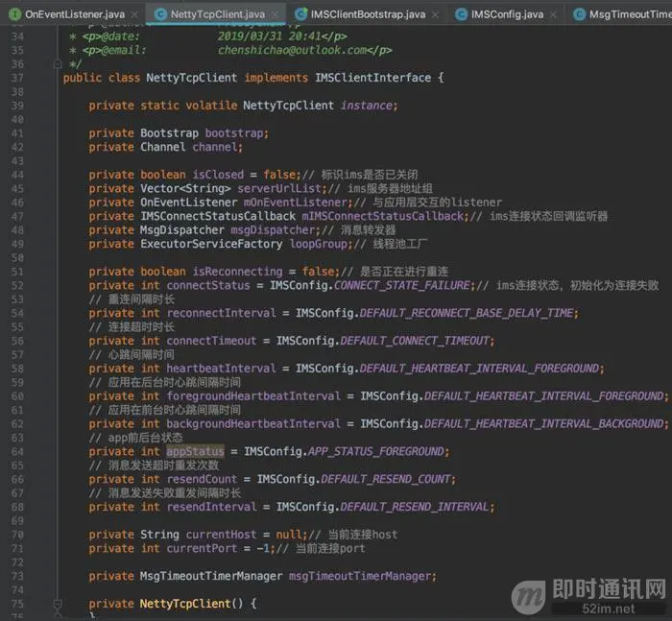Click the currentPort field name
Image resolution: width=672 pixels, height=621 pixels.
pyautogui.click(x=202, y=548)
